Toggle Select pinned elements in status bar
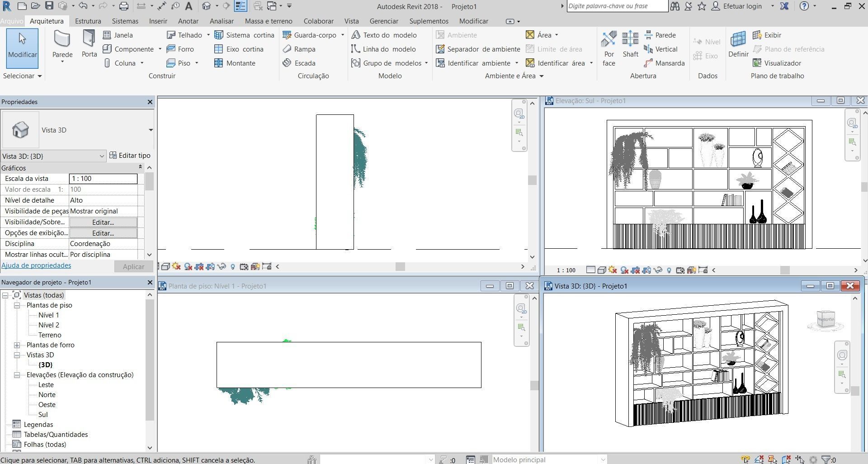 click(773, 460)
